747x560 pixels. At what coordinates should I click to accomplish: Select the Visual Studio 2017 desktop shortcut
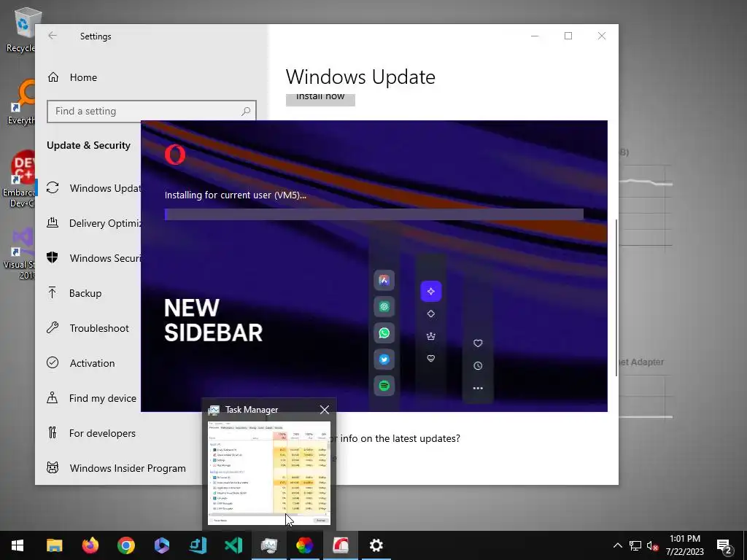[20, 254]
